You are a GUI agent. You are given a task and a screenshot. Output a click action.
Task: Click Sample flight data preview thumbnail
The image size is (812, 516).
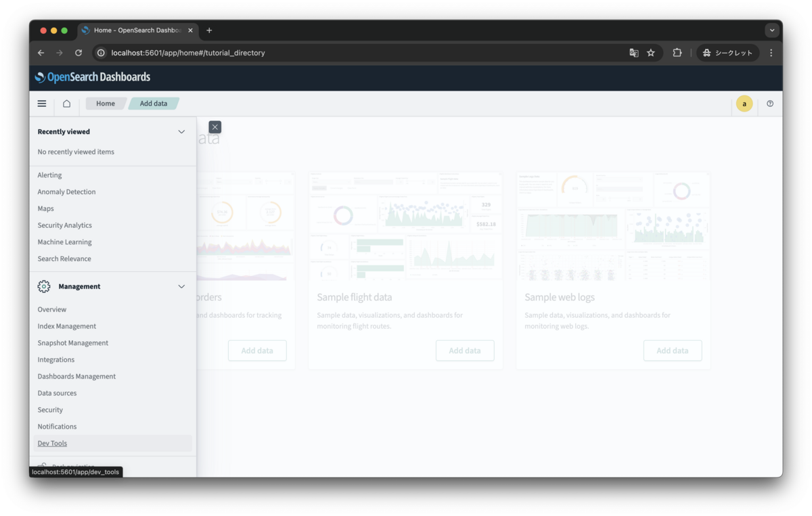405,227
